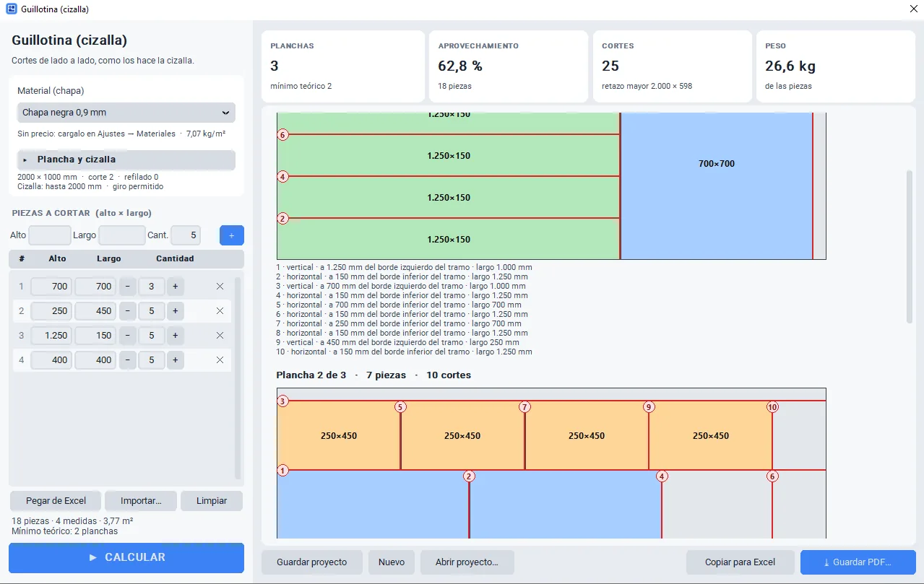
Task: Remove the 700×700 piece row
Action: [220, 287]
